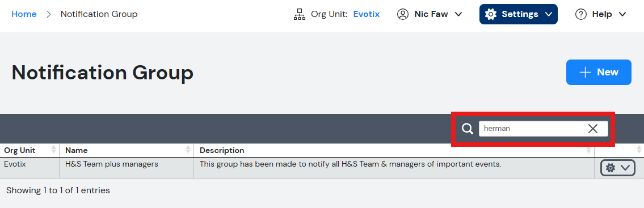This screenshot has width=644, height=208.
Task: Click the magnifying glass search icon
Action: coord(468,129)
